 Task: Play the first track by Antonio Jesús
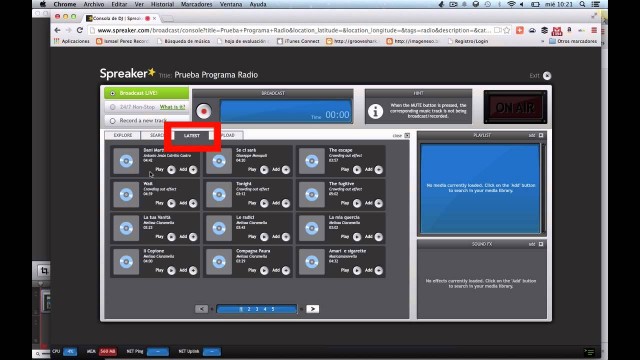[x=171, y=169]
